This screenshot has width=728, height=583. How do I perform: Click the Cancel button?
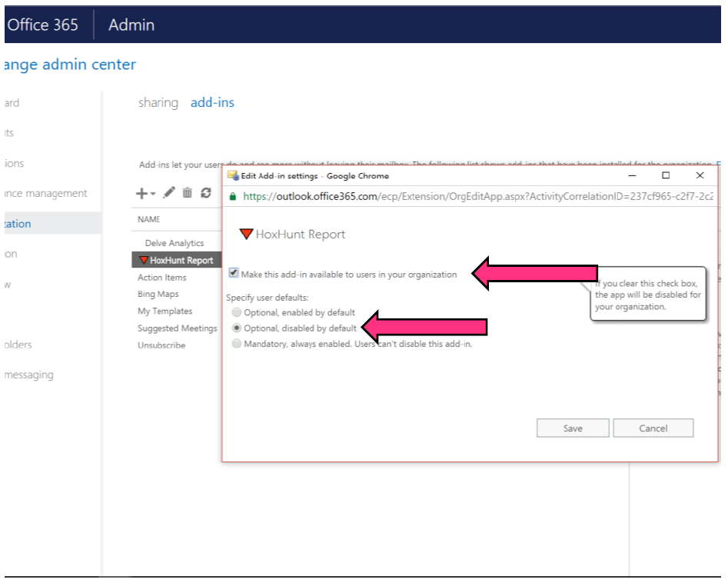(x=653, y=428)
